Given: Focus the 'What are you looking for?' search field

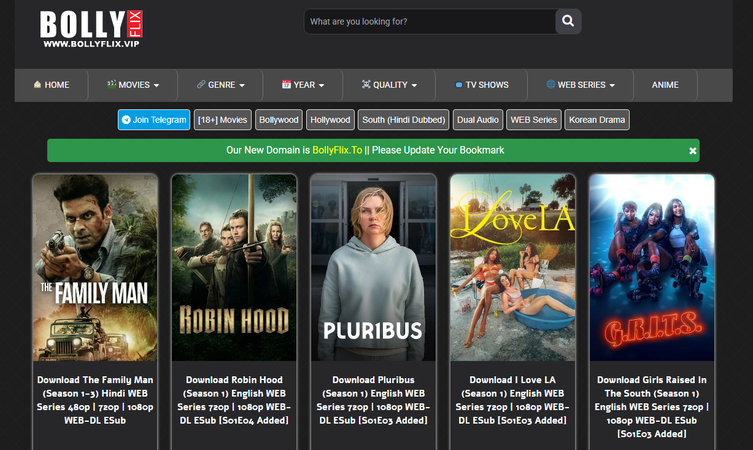Looking at the screenshot, I should click(x=430, y=21).
